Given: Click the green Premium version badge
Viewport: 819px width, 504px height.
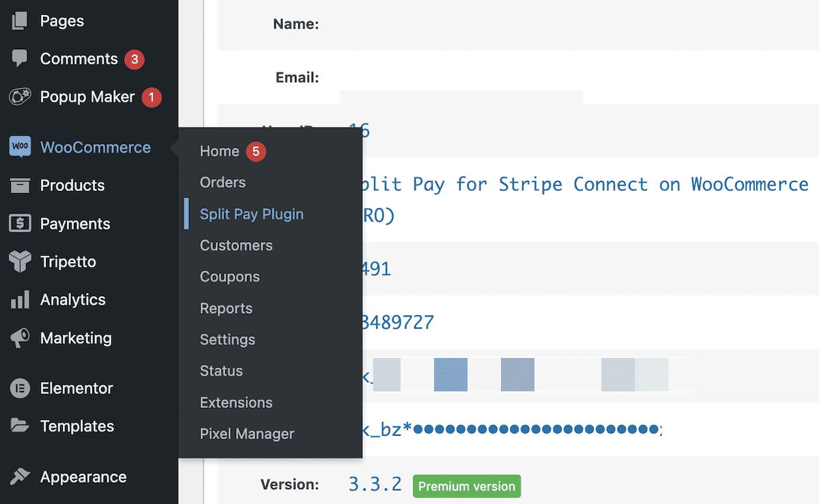Looking at the screenshot, I should tap(467, 486).
